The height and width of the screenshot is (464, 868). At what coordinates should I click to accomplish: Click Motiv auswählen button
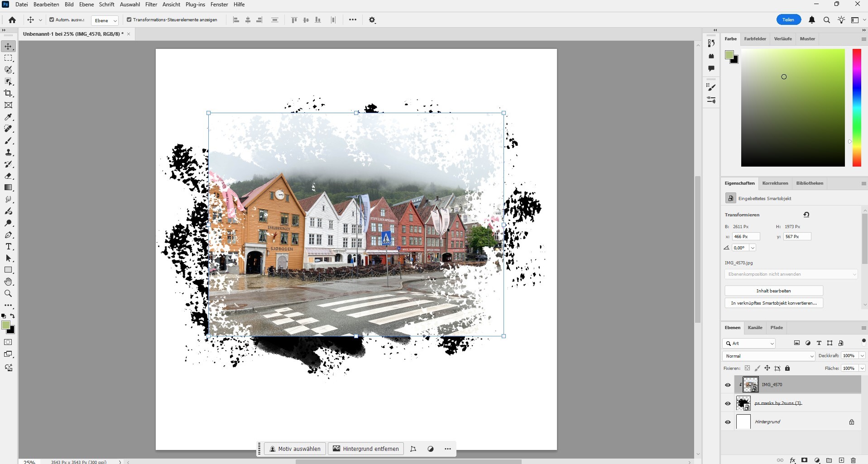pos(295,449)
